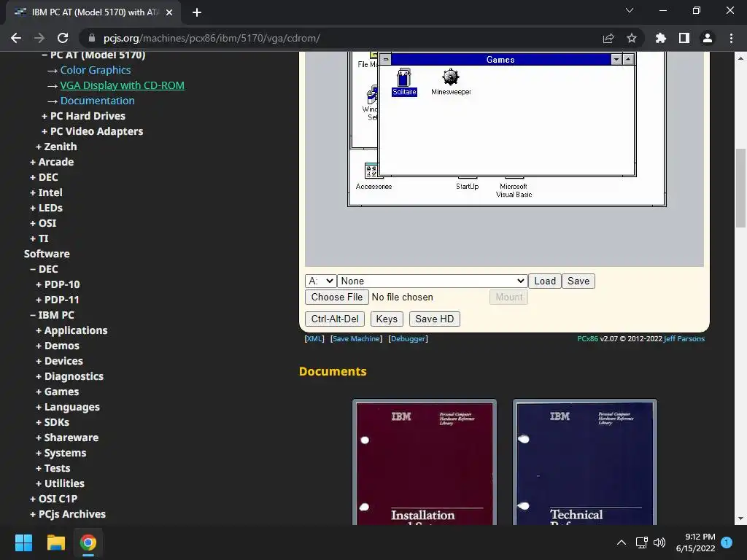Open the taskbar clock and date
The width and height of the screenshot is (747, 560).
tap(695, 542)
